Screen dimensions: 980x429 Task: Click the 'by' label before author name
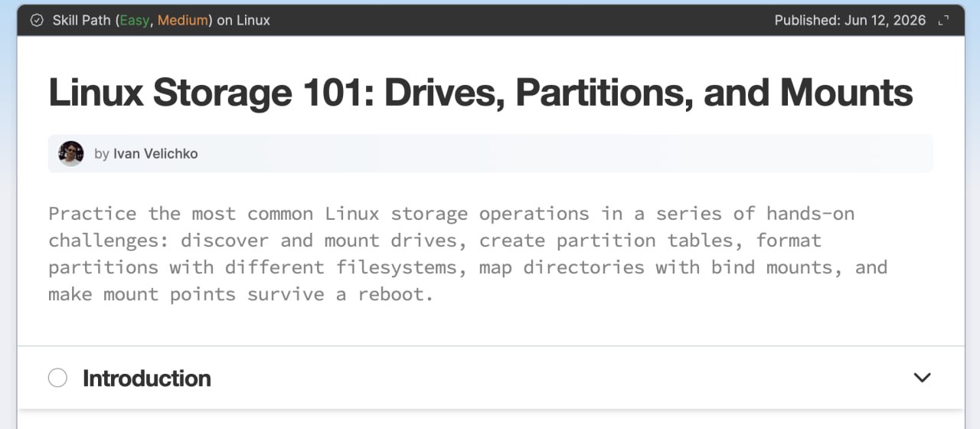[102, 154]
